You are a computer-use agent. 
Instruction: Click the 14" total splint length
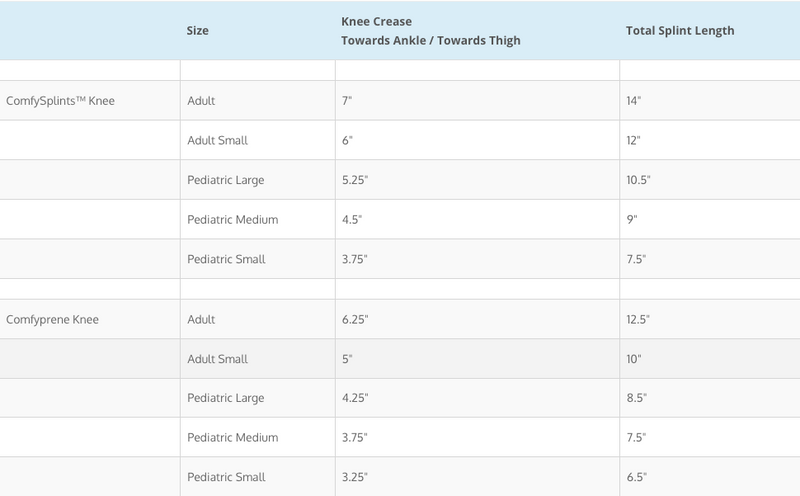coord(635,101)
